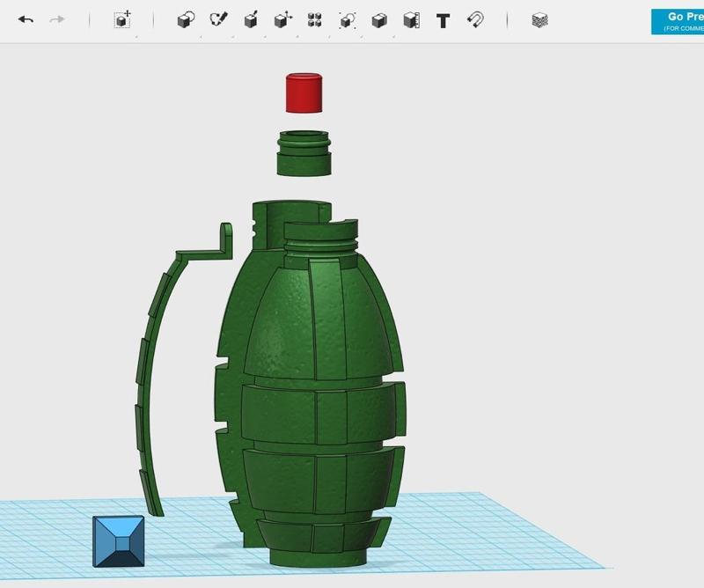
Task: Select the red cap object
Action: click(305, 93)
